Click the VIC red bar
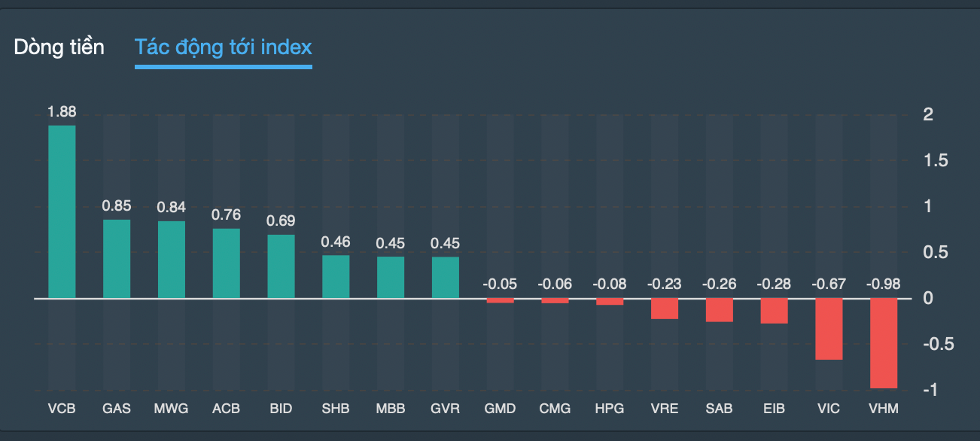The width and height of the screenshot is (980, 441). coord(829,329)
